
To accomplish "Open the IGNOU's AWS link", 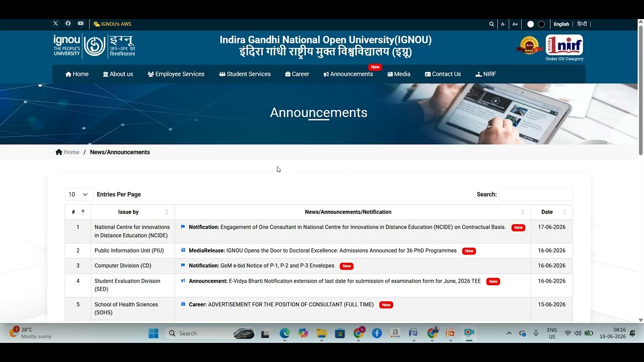I will (112, 24).
